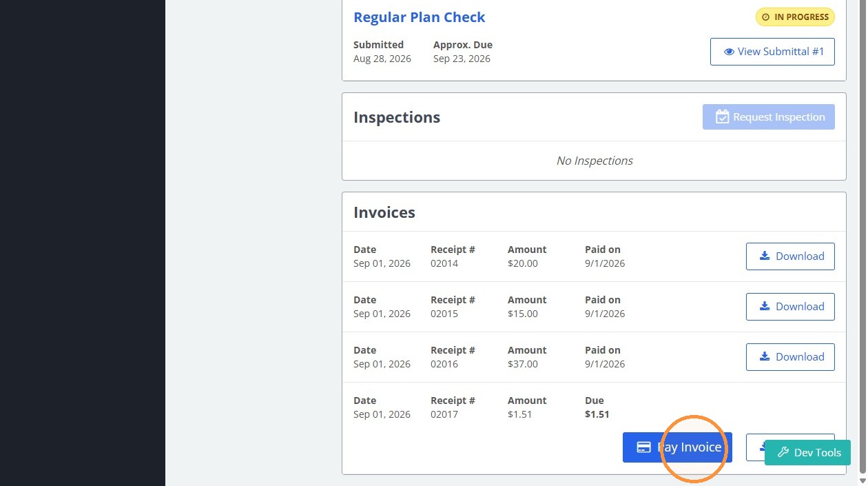Click the Invoices section heading

(384, 212)
